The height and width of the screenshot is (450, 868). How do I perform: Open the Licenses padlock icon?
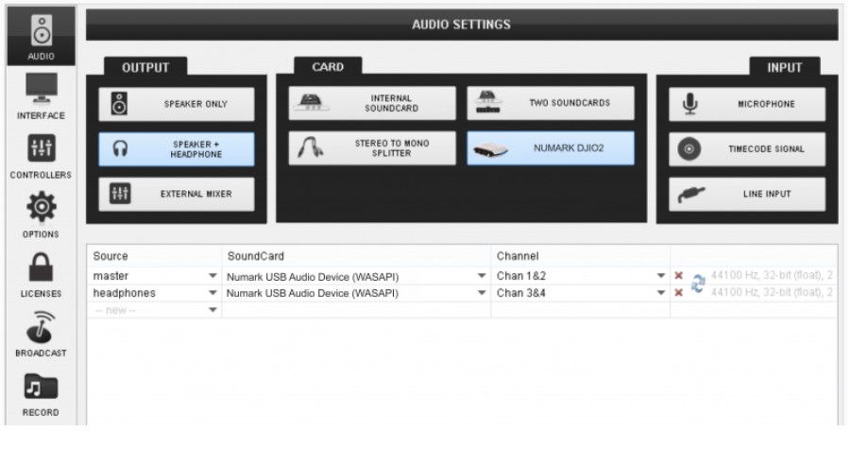[41, 274]
